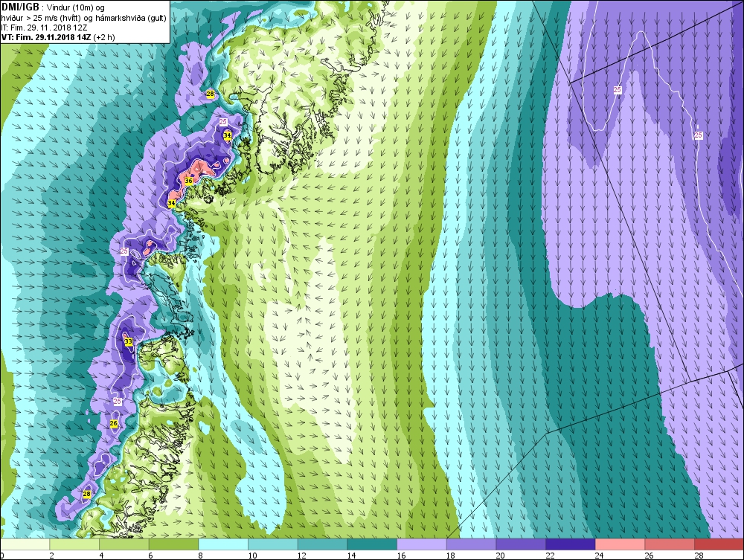The height and width of the screenshot is (560, 744).
Task: Pick the red above-28 m/s legend swatch
Action: coord(719,544)
